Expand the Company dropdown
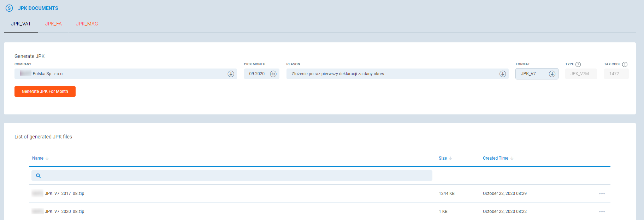Image resolution: width=644 pixels, height=220 pixels. [231, 74]
